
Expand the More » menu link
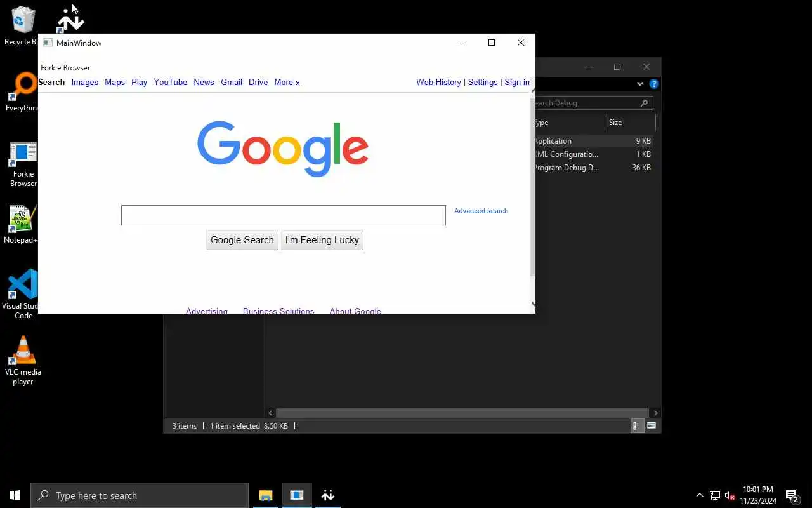287,82
